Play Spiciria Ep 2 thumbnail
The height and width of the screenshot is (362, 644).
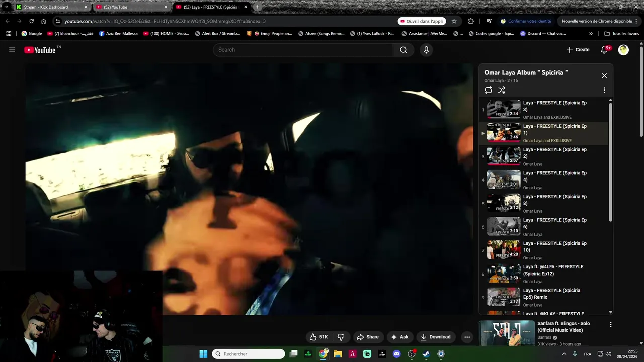point(504,156)
